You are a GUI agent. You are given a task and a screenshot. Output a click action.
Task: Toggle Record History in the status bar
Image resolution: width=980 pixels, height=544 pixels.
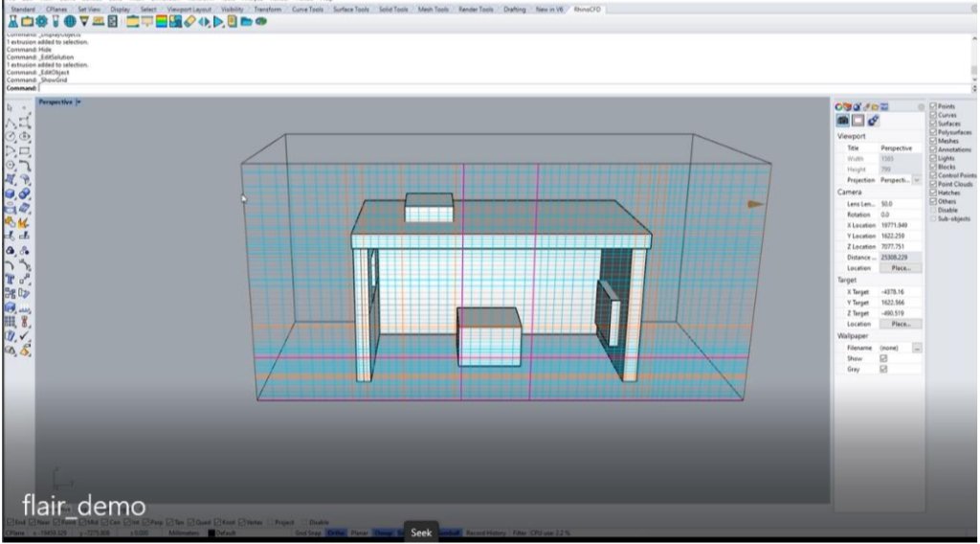[485, 533]
